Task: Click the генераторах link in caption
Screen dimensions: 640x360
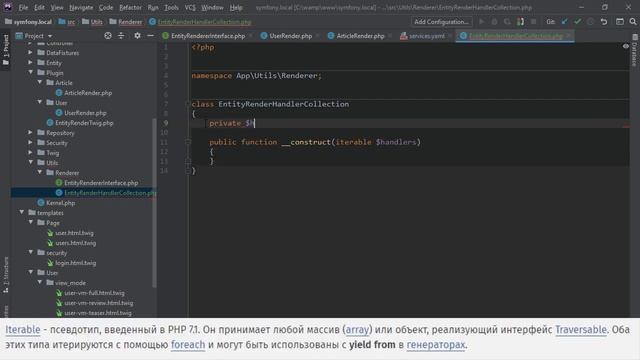Action: pos(436,345)
